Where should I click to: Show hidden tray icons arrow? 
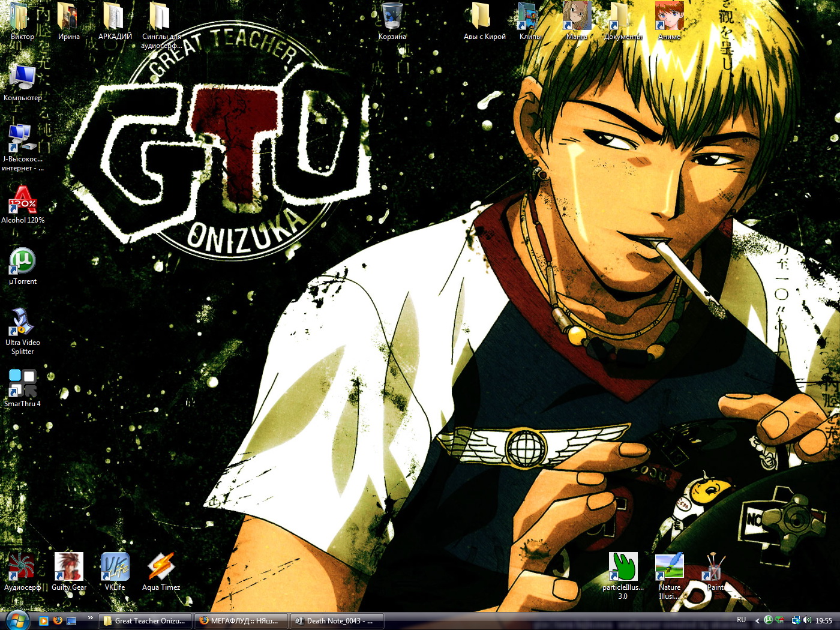coord(757,621)
